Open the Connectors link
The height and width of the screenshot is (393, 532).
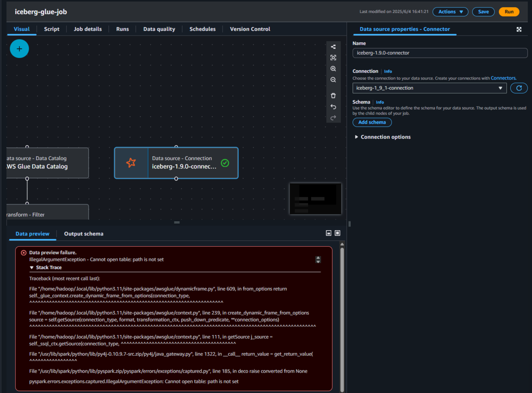(x=503, y=78)
